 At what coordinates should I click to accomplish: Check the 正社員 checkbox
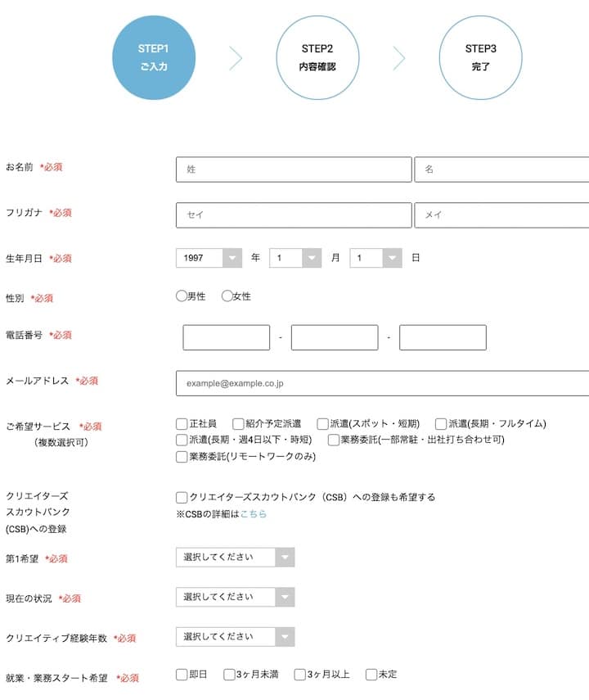click(x=182, y=424)
